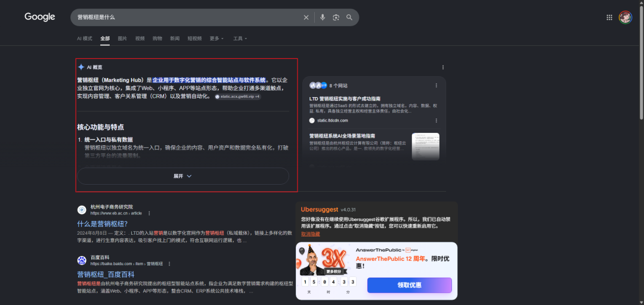Open more options for 百度百科 result
Screen dimensions: 644x305
(x=169, y=263)
